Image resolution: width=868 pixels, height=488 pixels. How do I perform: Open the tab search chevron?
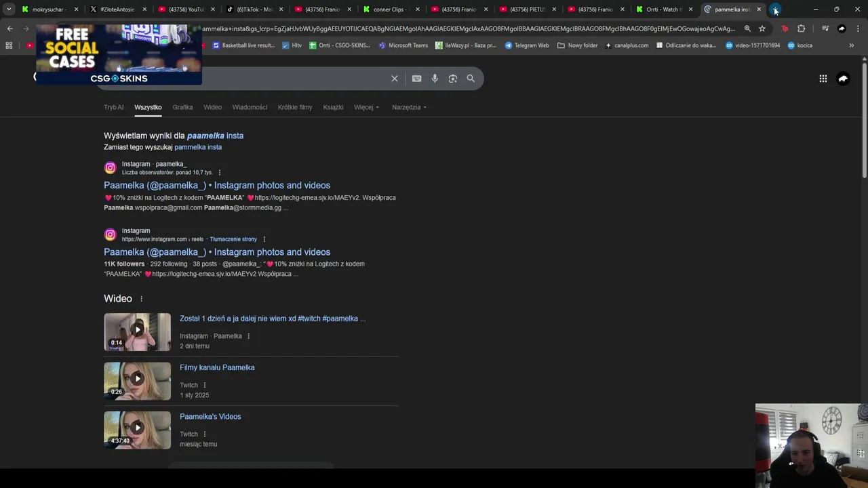pyautogui.click(x=9, y=9)
